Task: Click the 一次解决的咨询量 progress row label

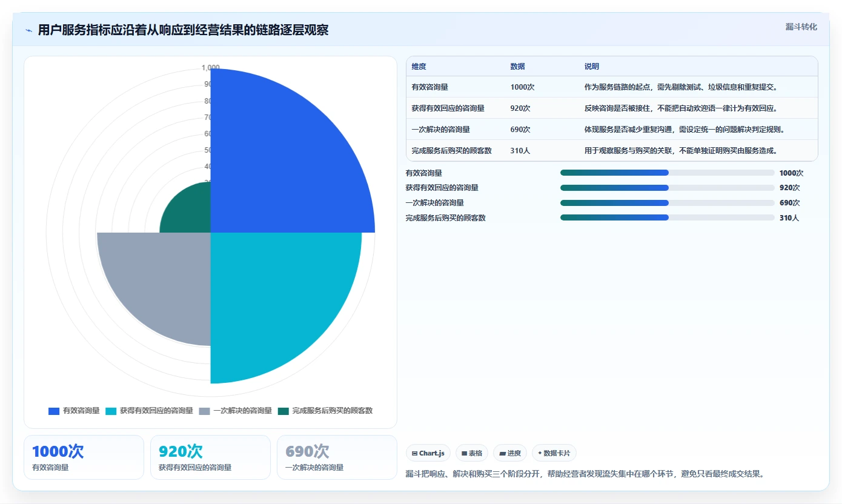Action: [435, 203]
